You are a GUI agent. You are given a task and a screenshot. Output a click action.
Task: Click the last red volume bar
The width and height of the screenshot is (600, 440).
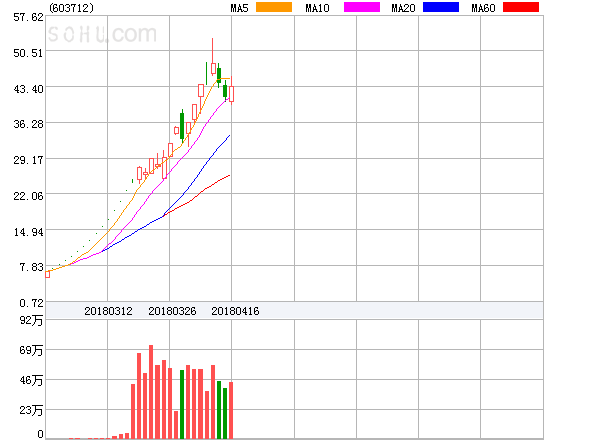click(231, 410)
